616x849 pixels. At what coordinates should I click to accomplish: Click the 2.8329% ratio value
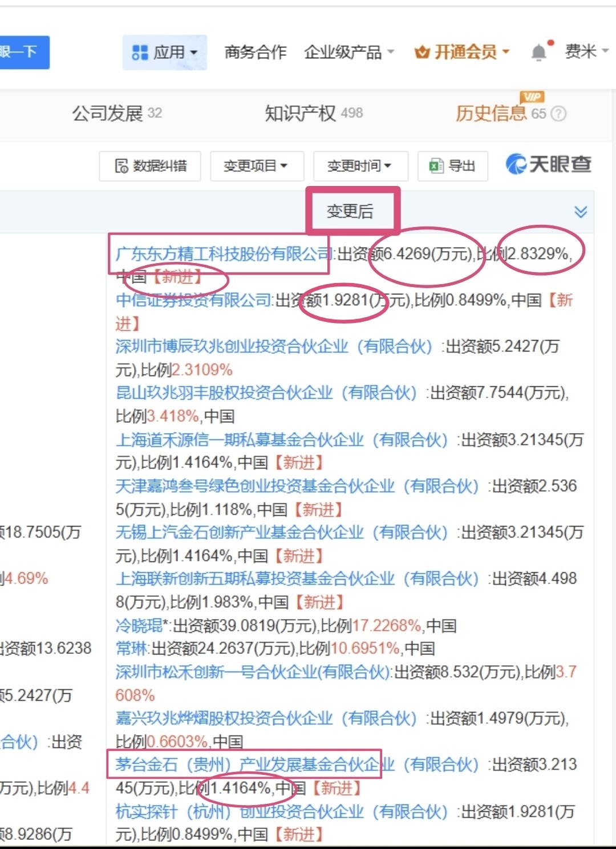click(x=538, y=254)
